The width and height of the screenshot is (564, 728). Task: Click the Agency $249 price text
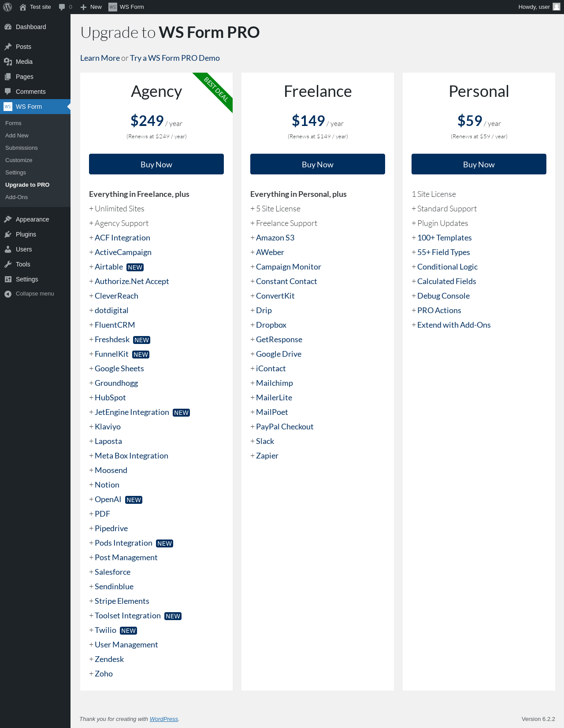pyautogui.click(x=147, y=121)
